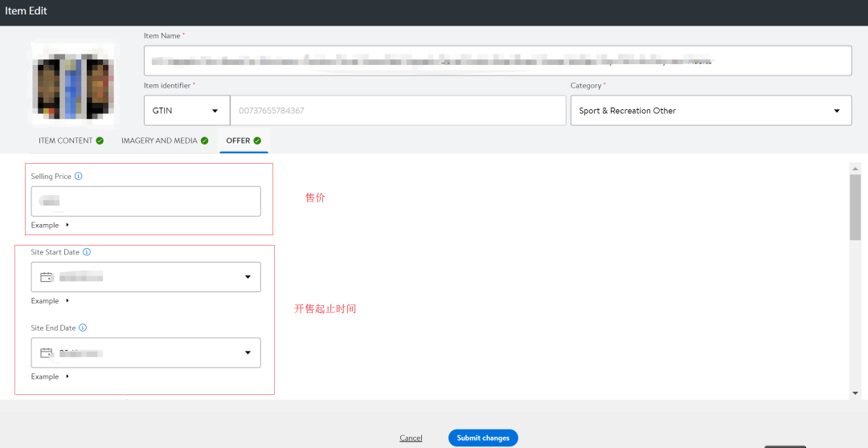868x448 pixels.
Task: Expand the Site End Date dropdown arrow
Action: 248,352
